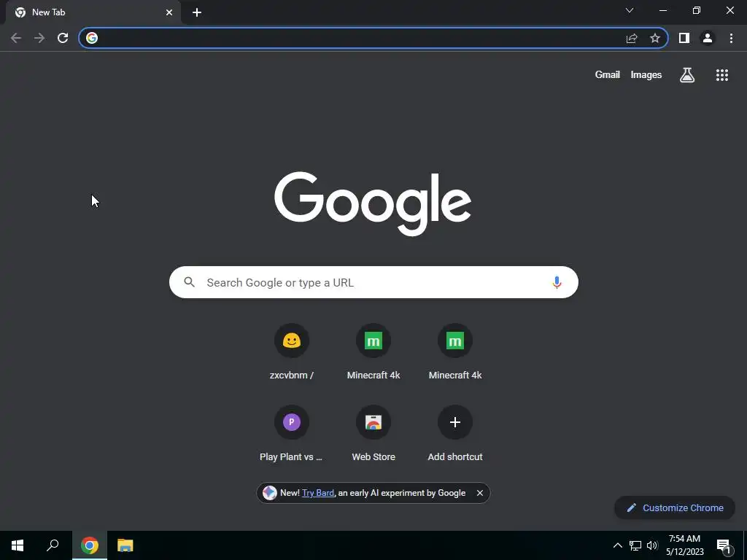
Task: Share this page icon in address bar
Action: [632, 38]
